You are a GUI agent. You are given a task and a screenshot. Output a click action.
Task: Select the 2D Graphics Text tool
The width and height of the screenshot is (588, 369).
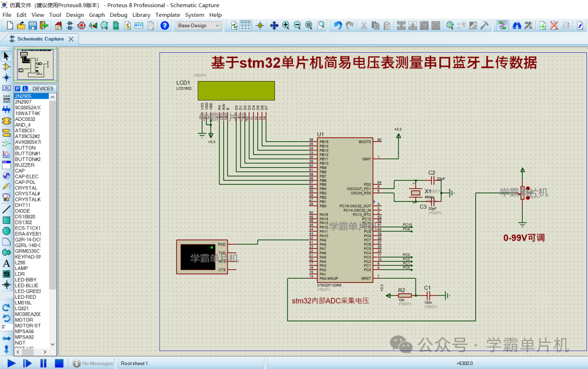[7, 263]
